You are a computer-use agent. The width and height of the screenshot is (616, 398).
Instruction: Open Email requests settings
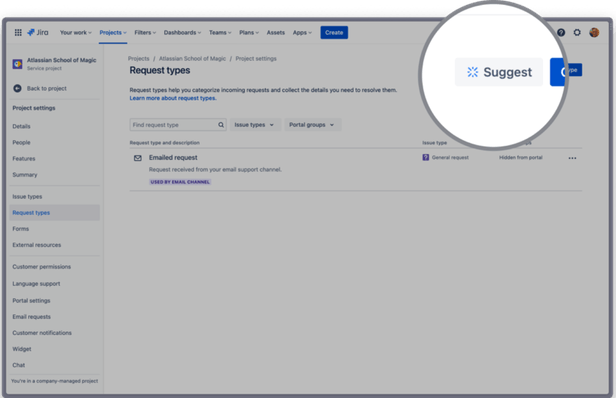click(31, 316)
